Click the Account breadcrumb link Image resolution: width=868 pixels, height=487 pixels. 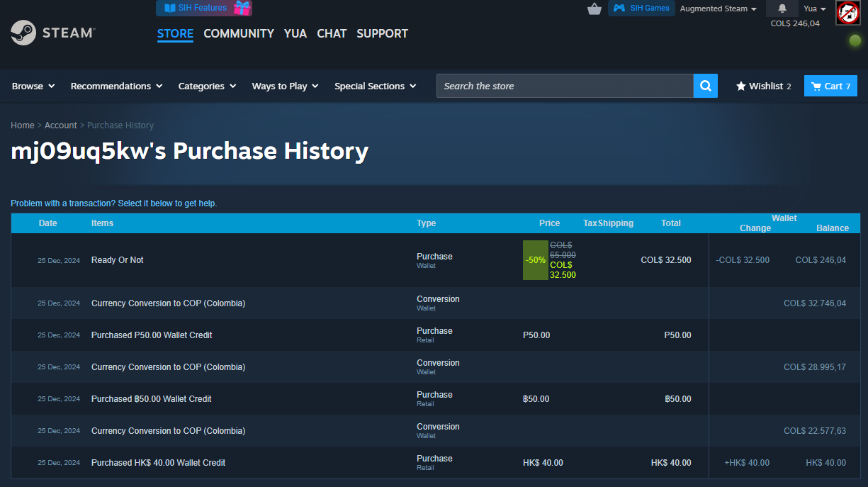pyautogui.click(x=61, y=125)
